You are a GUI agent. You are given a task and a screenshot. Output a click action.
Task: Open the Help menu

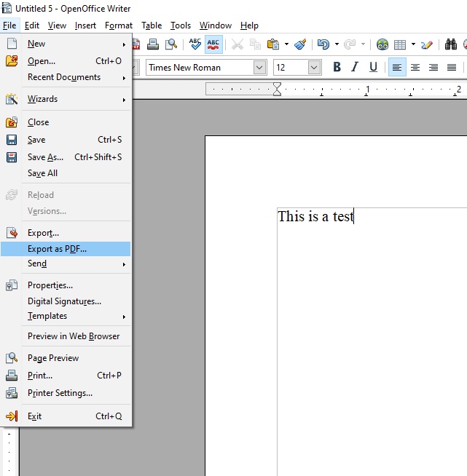249,25
